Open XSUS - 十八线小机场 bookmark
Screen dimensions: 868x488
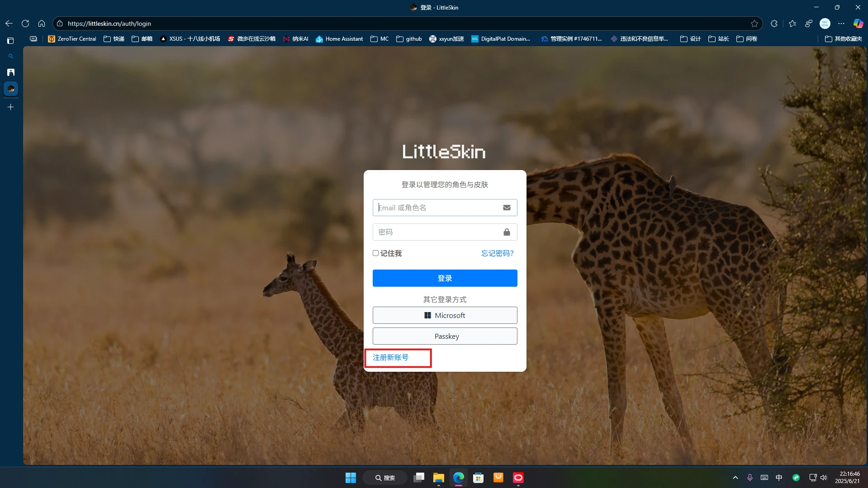(x=190, y=39)
